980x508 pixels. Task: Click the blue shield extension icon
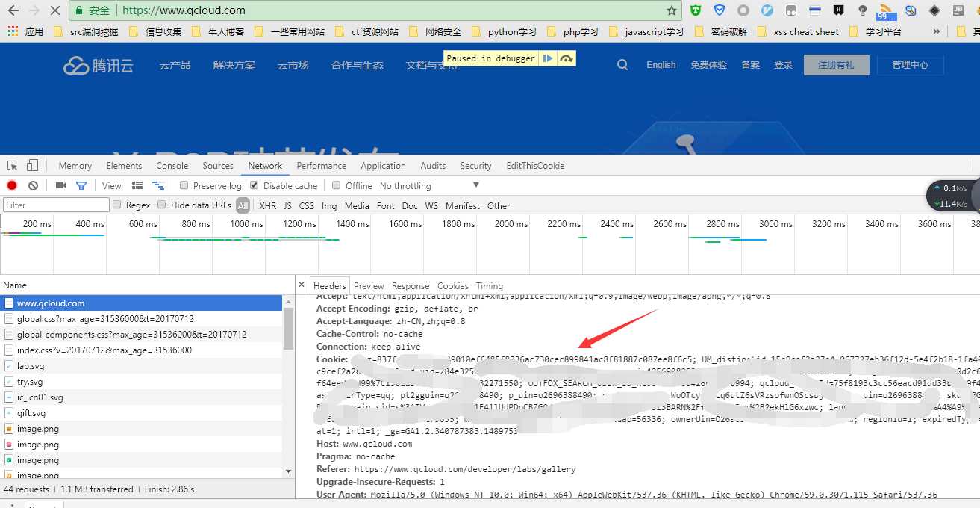tap(720, 10)
